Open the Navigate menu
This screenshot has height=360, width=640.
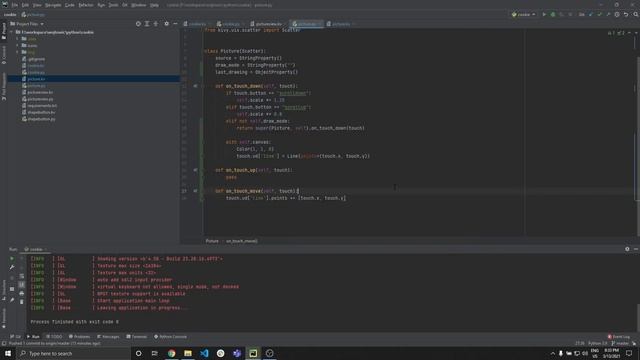pos(53,5)
